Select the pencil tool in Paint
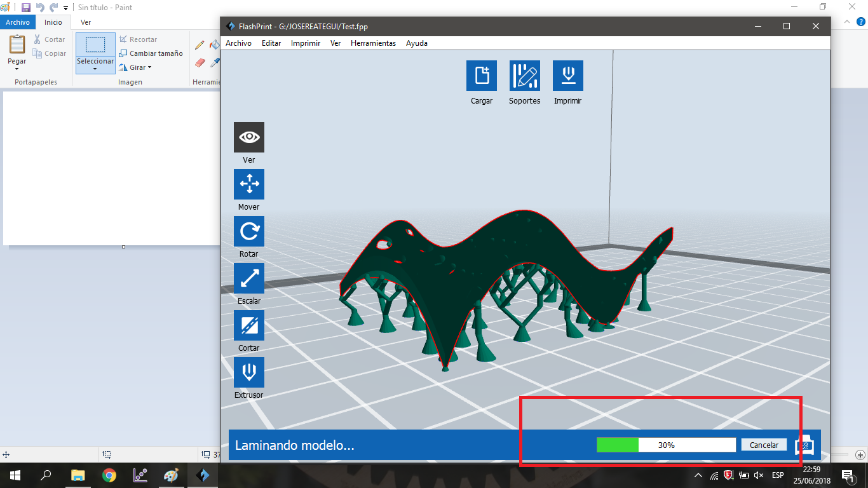 tap(200, 44)
